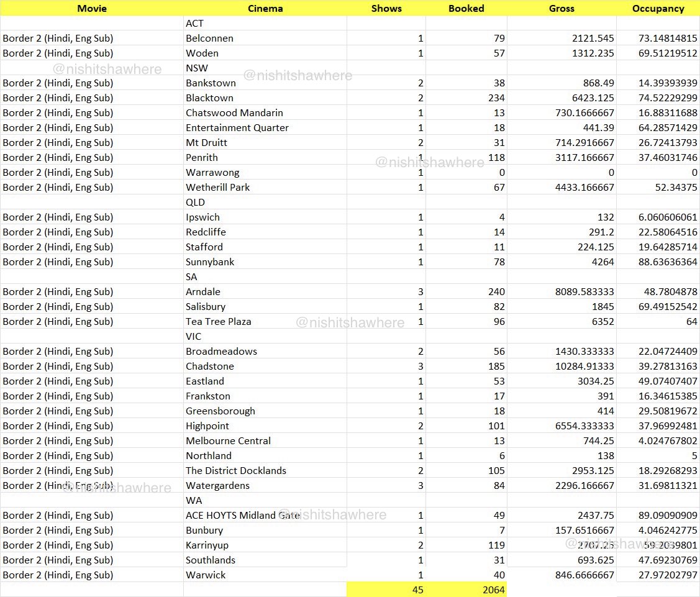Select the Movie column header

pyautogui.click(x=92, y=8)
